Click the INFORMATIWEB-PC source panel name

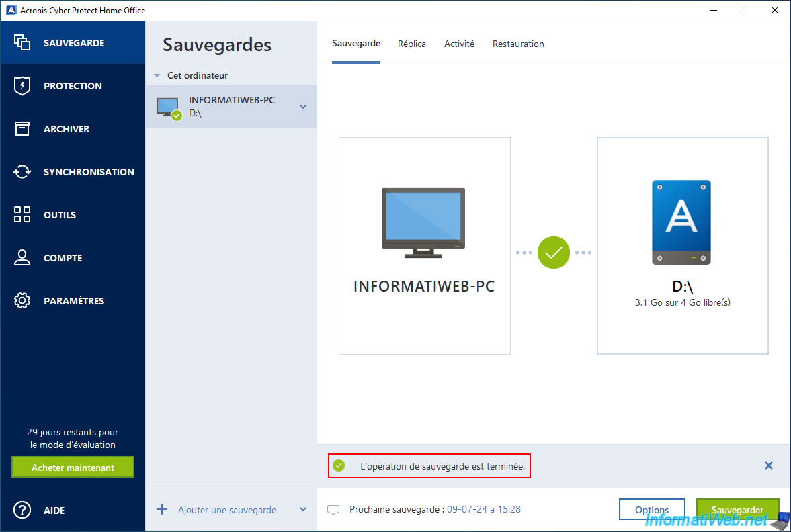424,286
